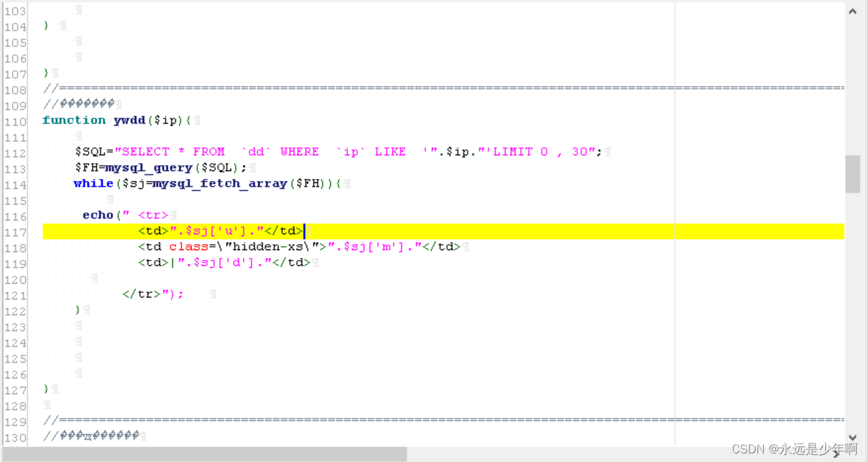
Task: Click the LIKE keyword in SQL string
Action: [390, 152]
